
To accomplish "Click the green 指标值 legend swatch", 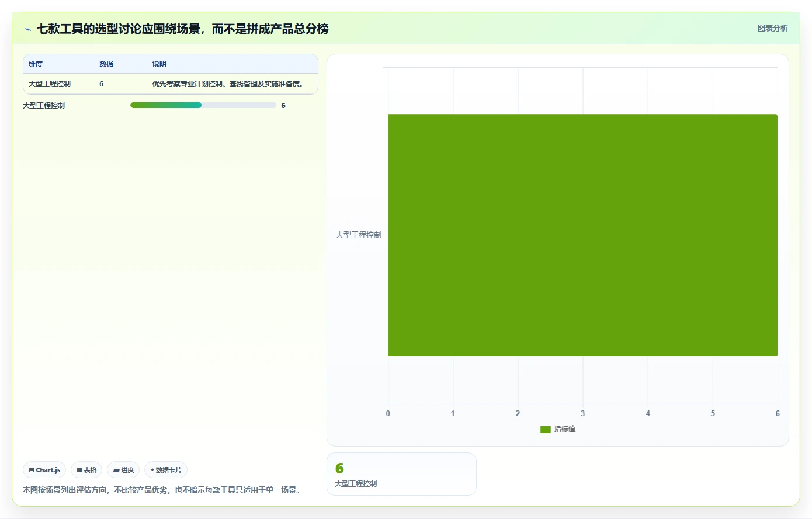I will point(546,430).
